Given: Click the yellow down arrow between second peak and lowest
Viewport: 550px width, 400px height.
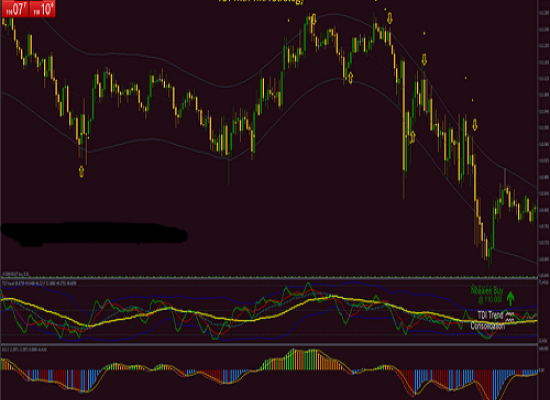Looking at the screenshot, I should point(424,60).
